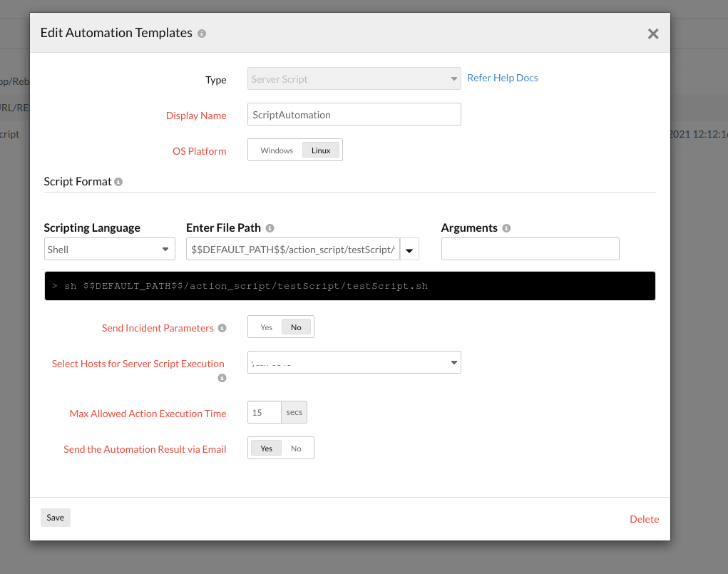Expand the file path dropdown arrow
Viewport: 728px width, 574px height.
point(409,250)
